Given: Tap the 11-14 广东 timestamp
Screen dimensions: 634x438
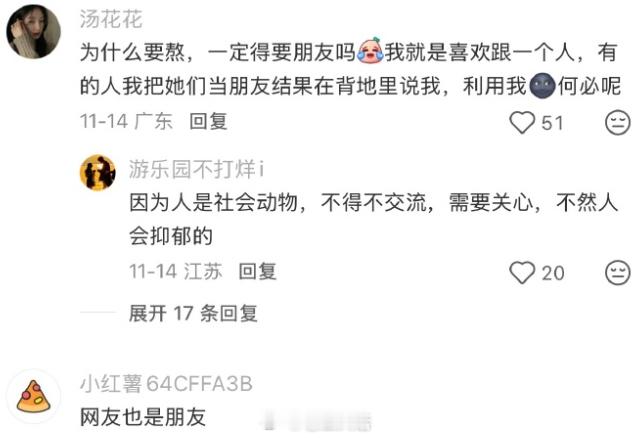Looking at the screenshot, I should point(126,121).
